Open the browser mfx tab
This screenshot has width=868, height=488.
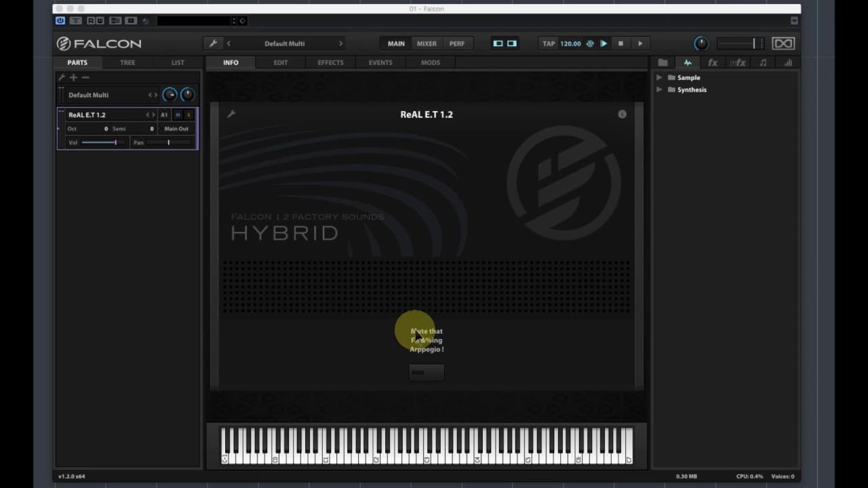(738, 62)
